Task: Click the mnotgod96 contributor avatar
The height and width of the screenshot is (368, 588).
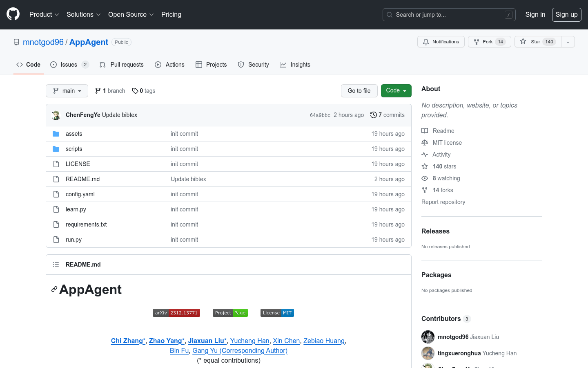Action: tap(428, 337)
